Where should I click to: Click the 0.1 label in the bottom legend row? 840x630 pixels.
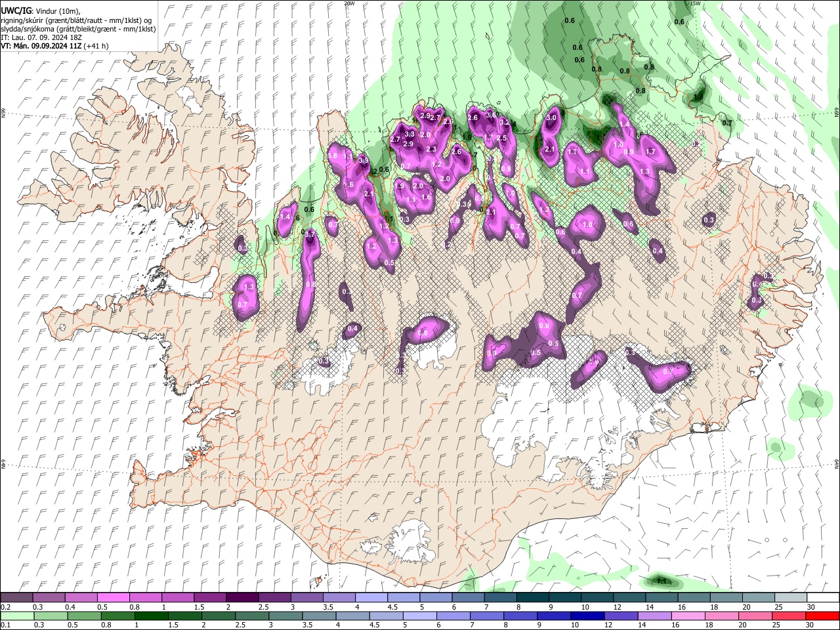[6, 625]
